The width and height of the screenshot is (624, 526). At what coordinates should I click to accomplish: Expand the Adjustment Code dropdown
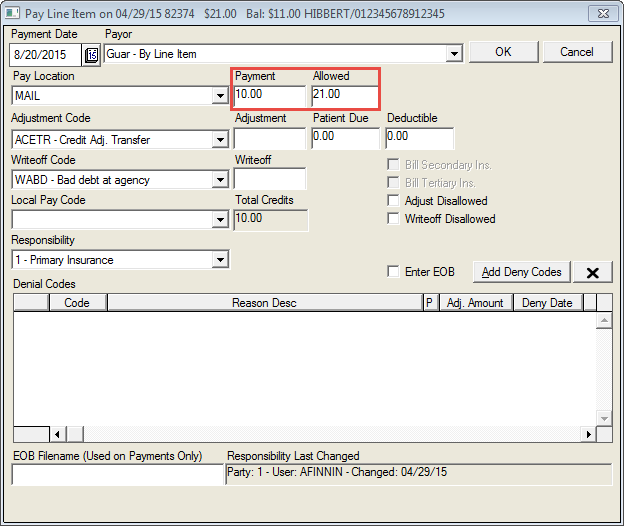220,139
